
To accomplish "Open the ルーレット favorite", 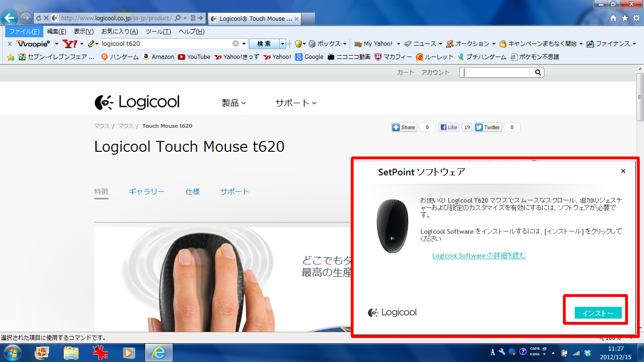I will point(434,57).
